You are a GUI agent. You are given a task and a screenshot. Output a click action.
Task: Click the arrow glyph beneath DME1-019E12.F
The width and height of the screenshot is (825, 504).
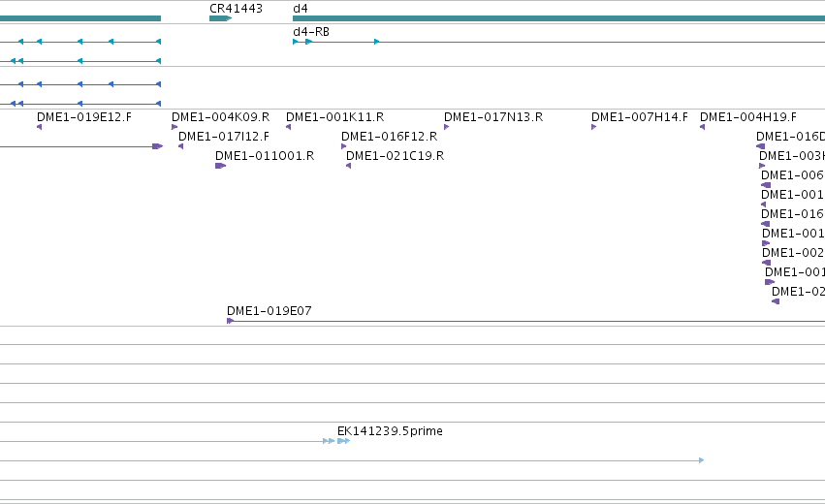pos(39,127)
